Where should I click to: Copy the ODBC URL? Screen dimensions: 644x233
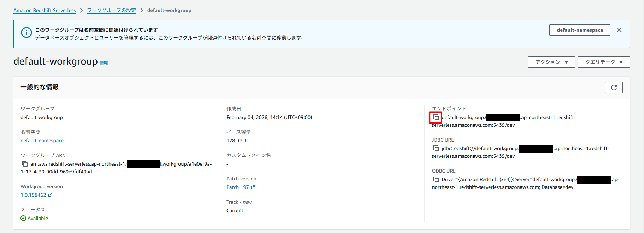(436, 179)
